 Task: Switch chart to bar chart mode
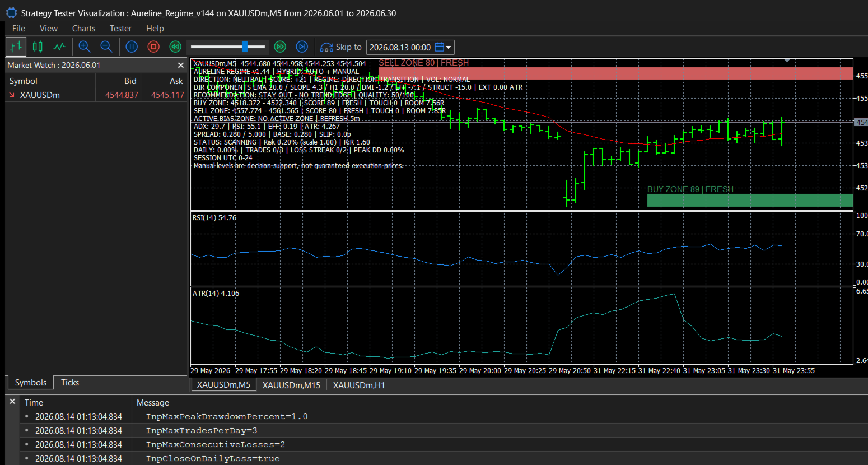[16, 46]
